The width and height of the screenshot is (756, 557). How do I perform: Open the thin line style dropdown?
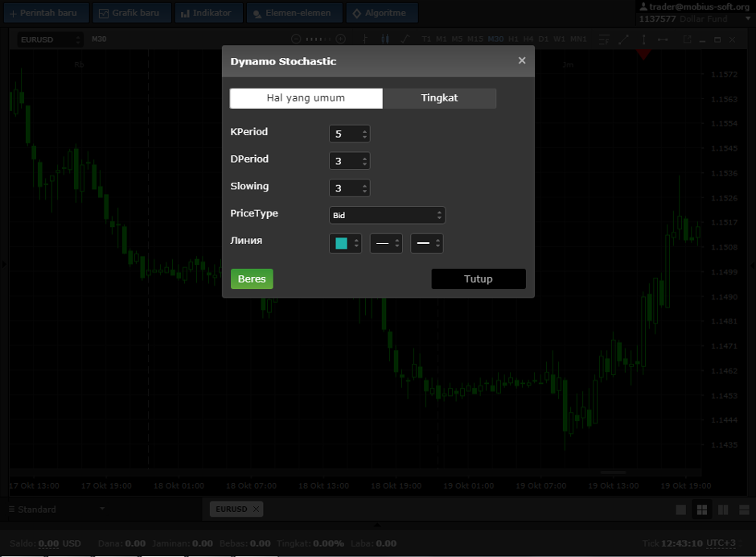click(386, 243)
